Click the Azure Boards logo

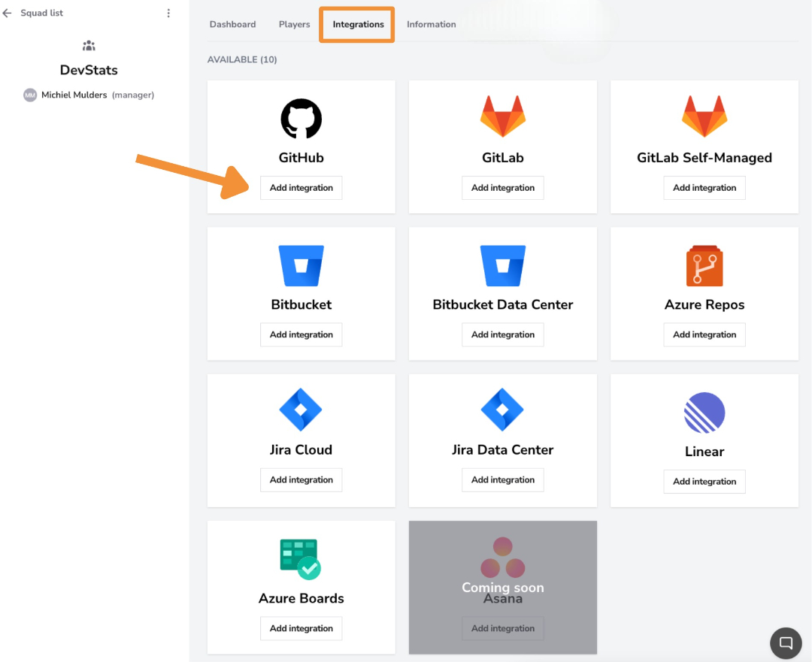point(301,559)
